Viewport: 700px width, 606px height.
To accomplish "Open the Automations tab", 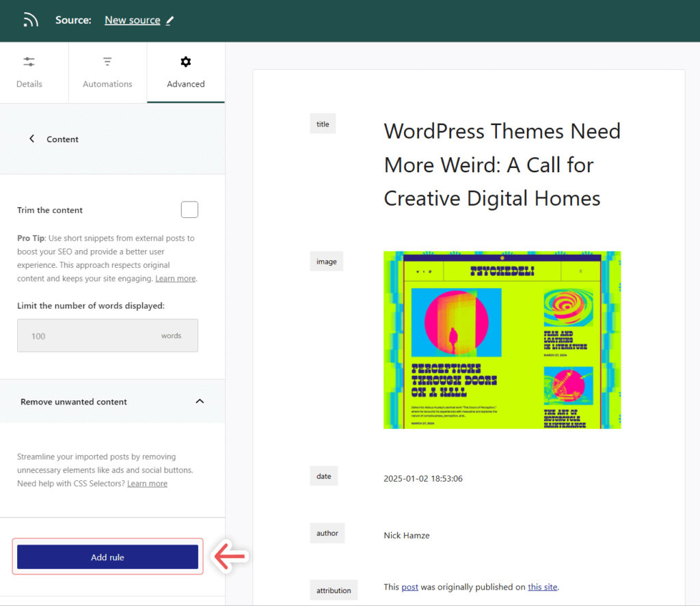I will (x=107, y=72).
